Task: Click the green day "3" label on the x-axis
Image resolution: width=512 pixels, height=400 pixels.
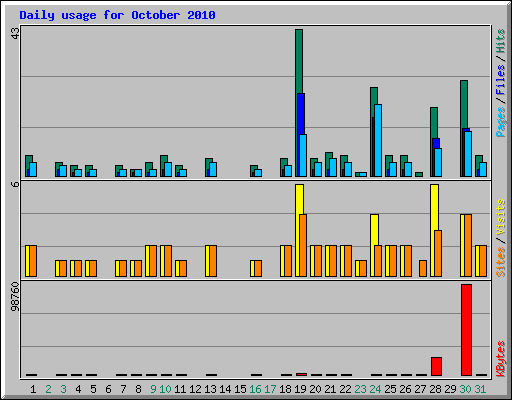Action: click(x=63, y=389)
